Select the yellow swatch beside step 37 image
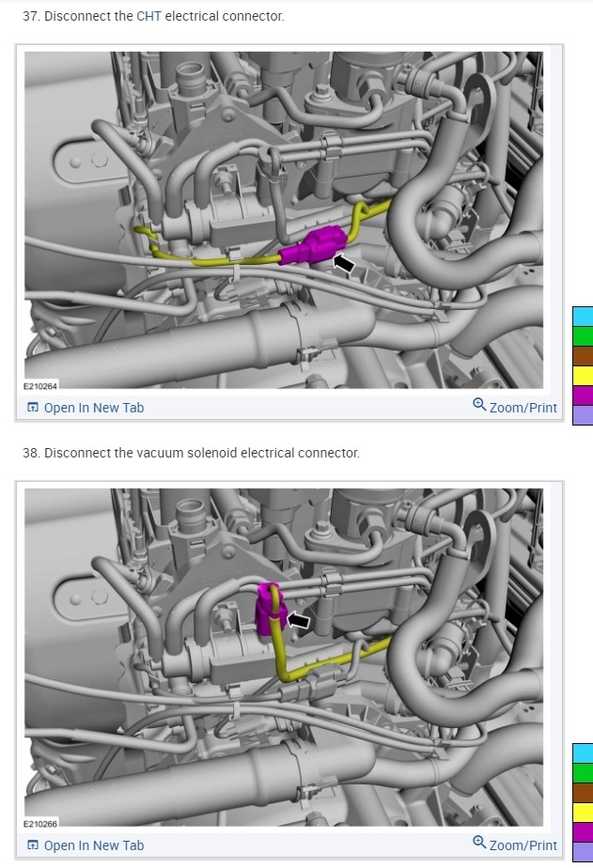 [583, 376]
